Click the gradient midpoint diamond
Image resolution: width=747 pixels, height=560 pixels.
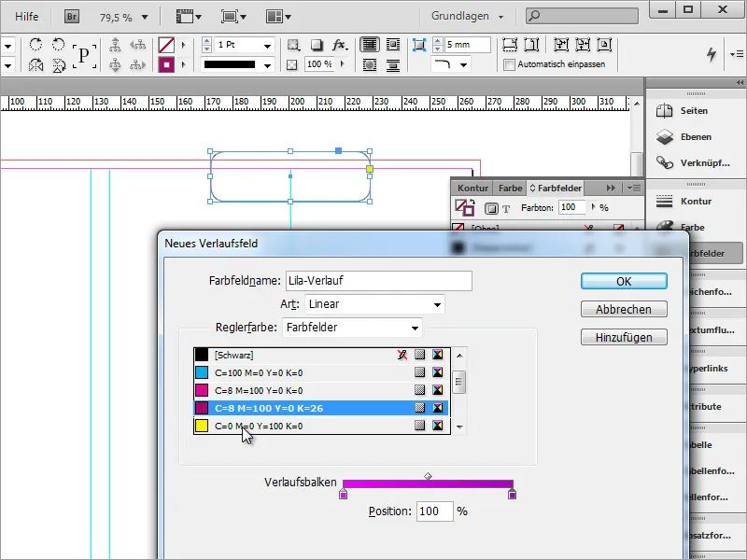tap(428, 476)
